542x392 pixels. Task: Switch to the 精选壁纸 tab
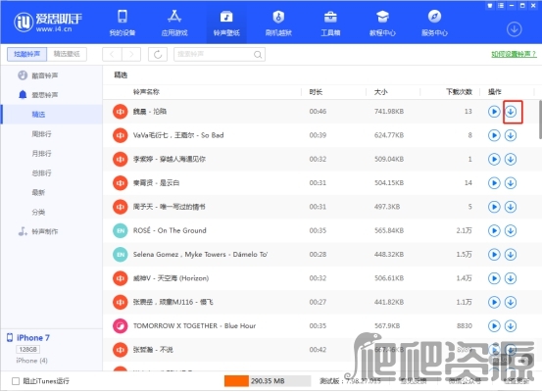67,54
